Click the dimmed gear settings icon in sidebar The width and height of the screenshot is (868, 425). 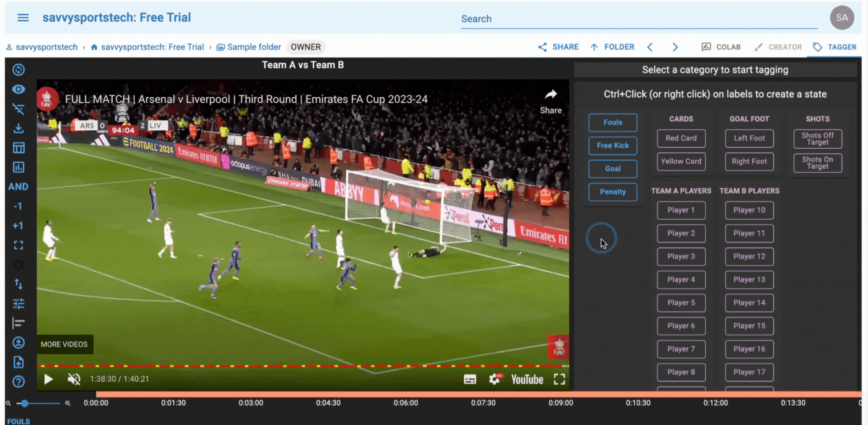[19, 264]
